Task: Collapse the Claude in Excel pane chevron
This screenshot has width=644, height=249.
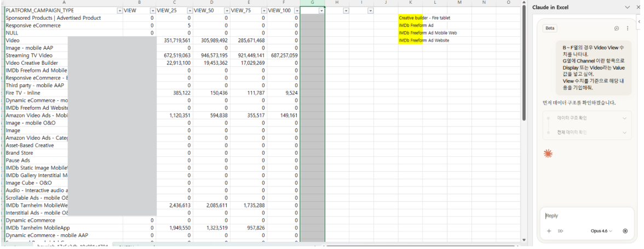Action: coord(627,7)
